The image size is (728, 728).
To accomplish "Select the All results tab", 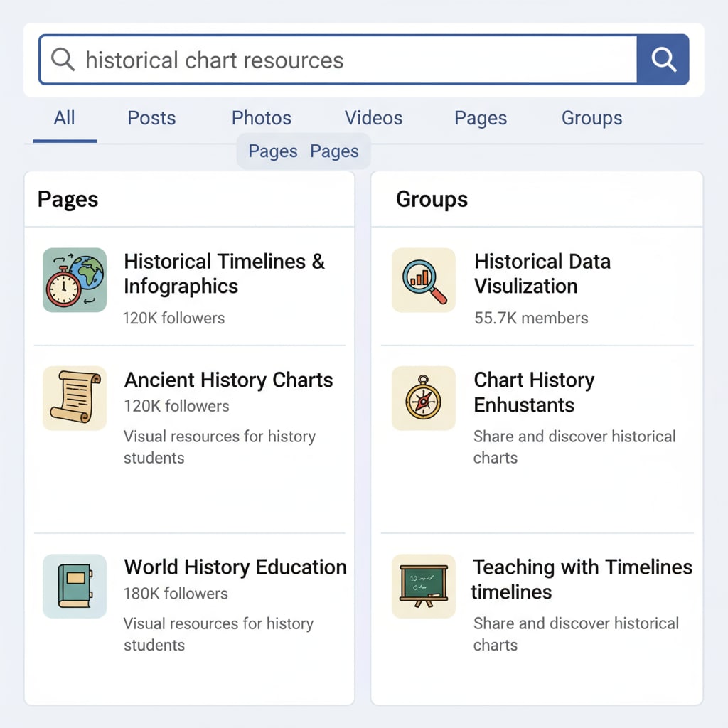I will point(64,118).
